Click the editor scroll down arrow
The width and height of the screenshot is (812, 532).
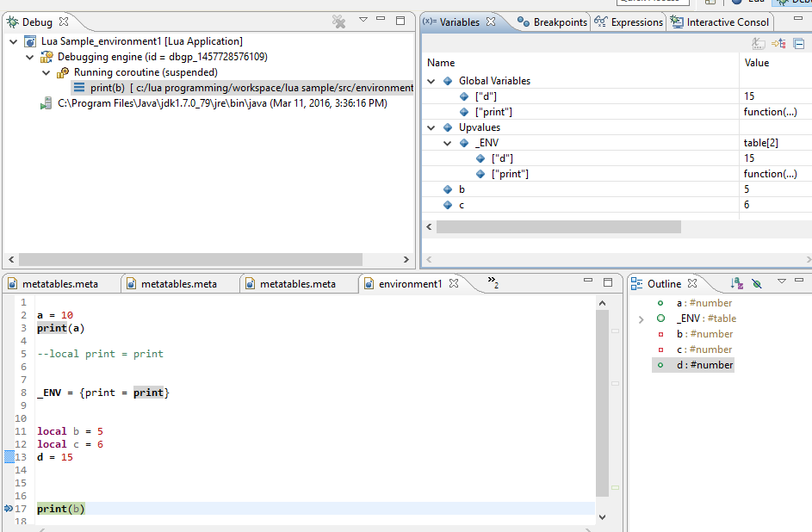click(x=602, y=517)
